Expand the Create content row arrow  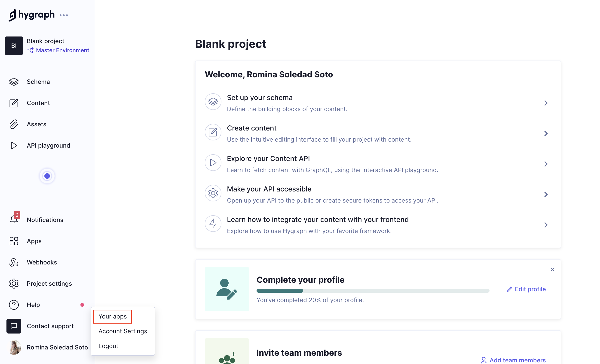pyautogui.click(x=546, y=133)
